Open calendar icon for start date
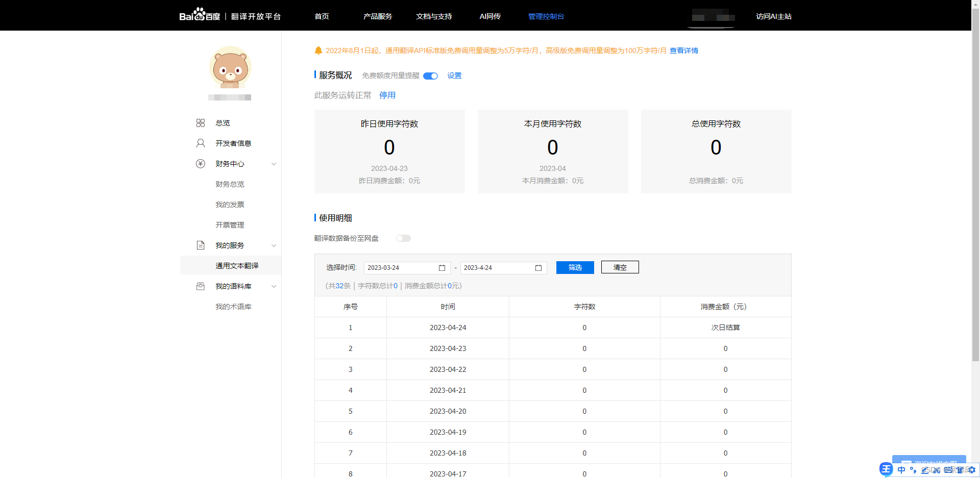 [x=442, y=268]
